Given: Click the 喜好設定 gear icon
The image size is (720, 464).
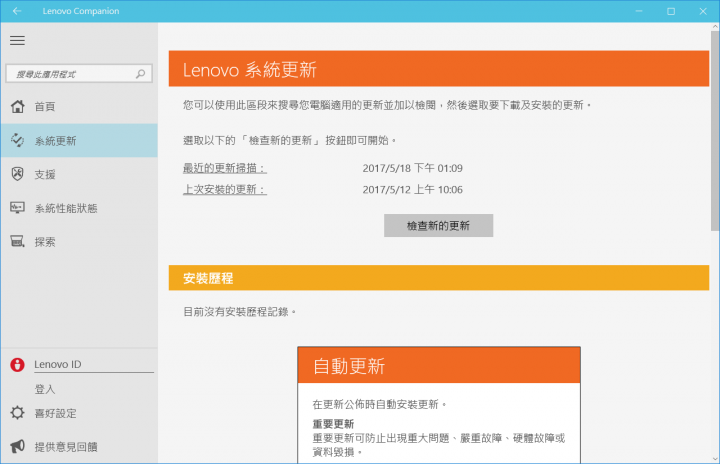Looking at the screenshot, I should [17, 413].
